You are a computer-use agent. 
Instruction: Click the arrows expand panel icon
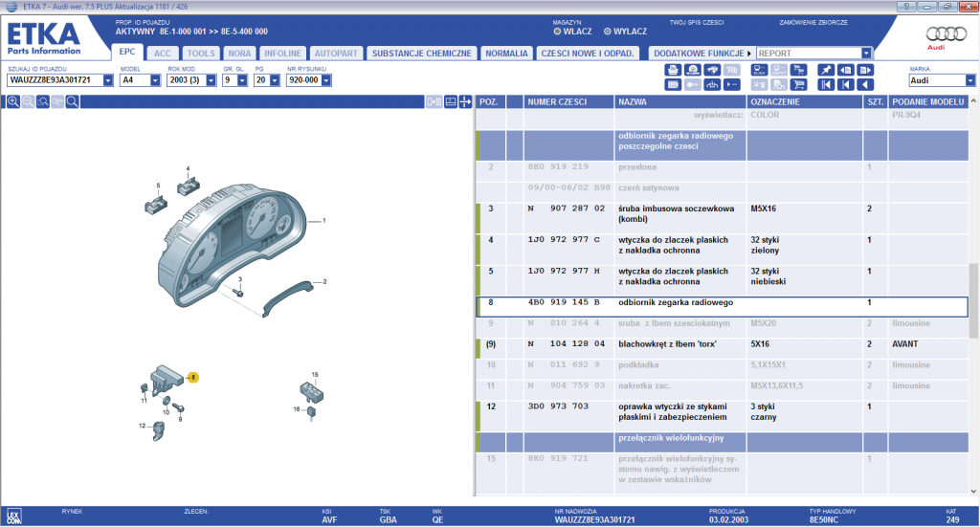tap(466, 101)
